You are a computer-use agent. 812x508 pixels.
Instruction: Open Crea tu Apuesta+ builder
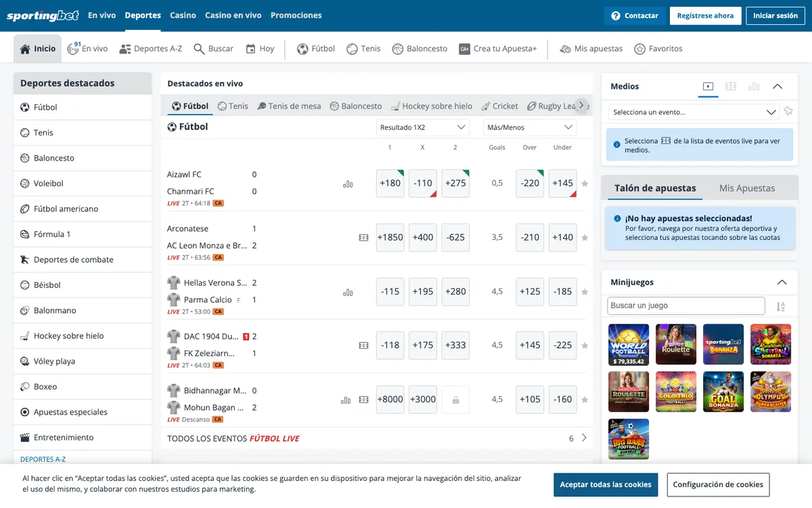497,49
